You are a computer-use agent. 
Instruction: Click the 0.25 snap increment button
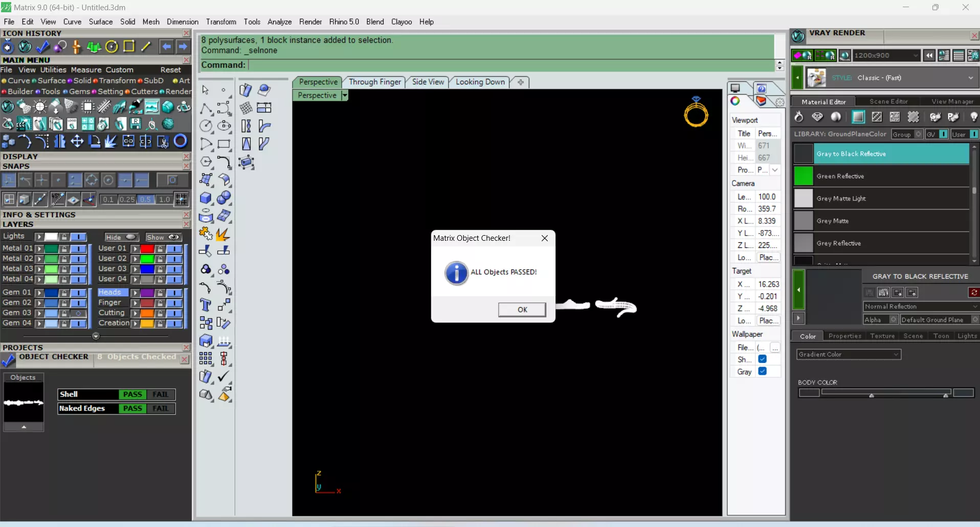[x=127, y=199]
